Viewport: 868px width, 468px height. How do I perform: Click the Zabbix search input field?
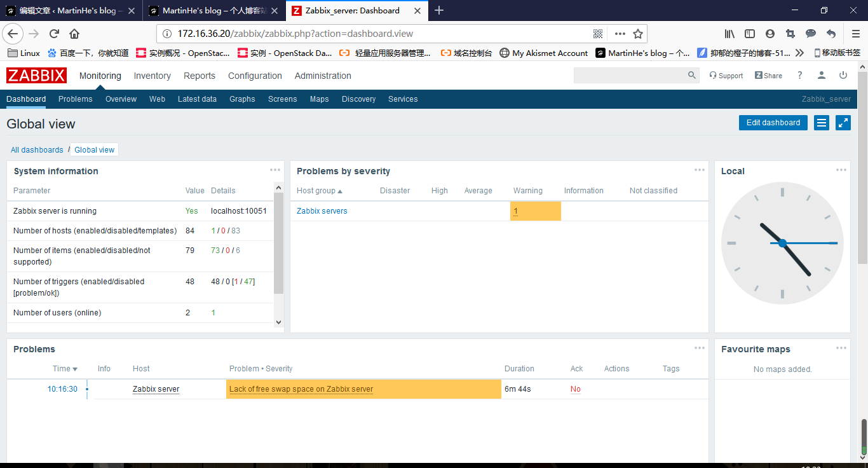pyautogui.click(x=630, y=76)
